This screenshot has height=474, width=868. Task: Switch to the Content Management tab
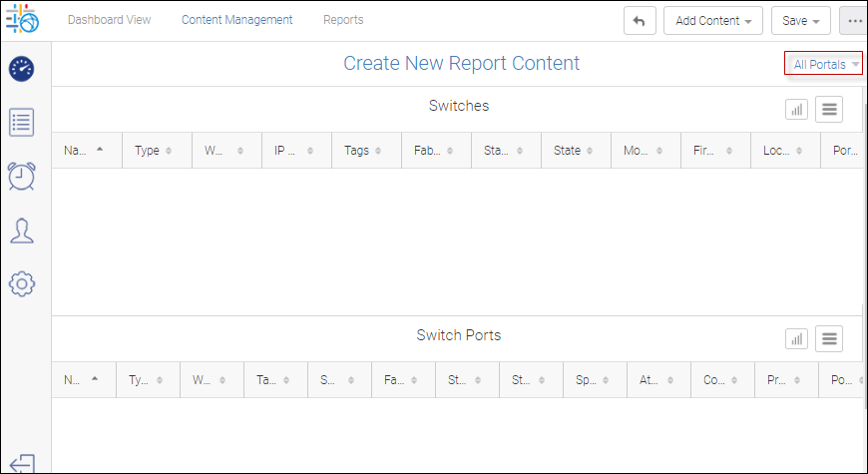236,20
